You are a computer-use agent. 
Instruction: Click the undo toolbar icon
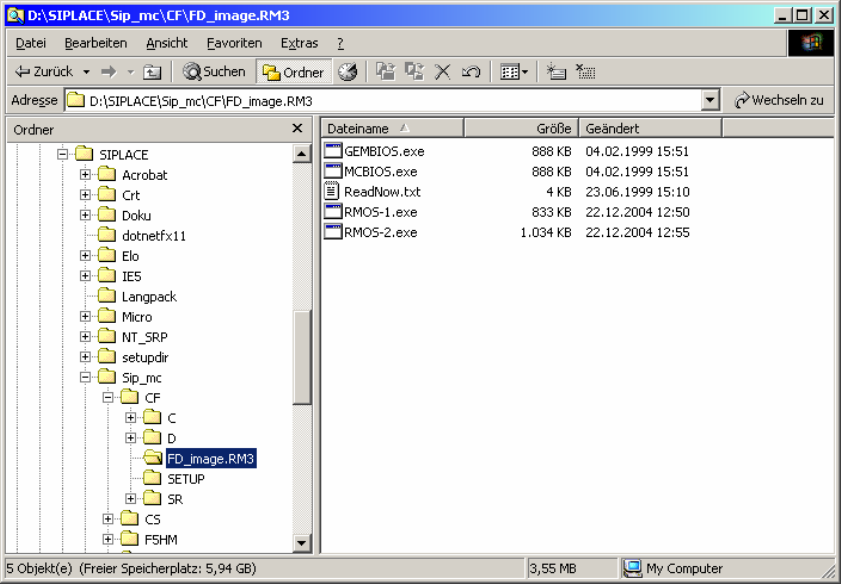pos(471,72)
